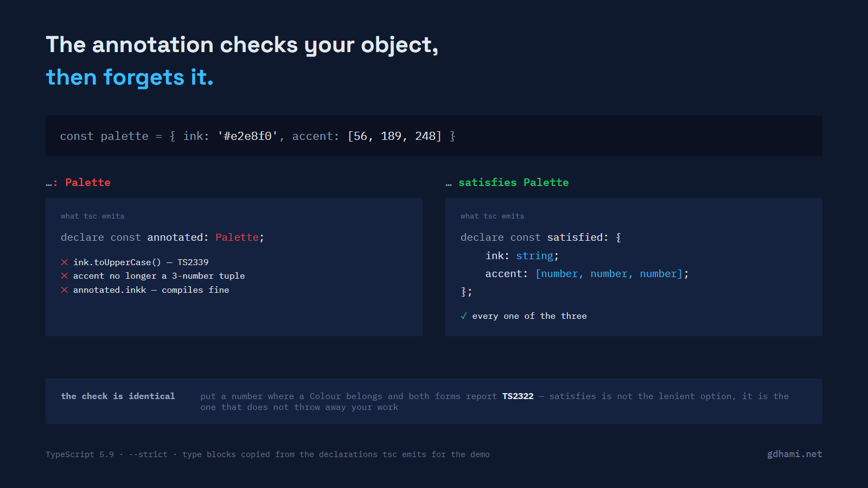Click the bold label 'the check is identical'
868x488 pixels.
(x=118, y=396)
